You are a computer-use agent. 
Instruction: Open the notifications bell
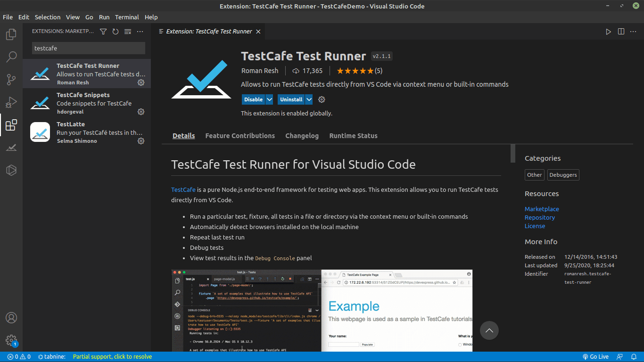pyautogui.click(x=634, y=357)
